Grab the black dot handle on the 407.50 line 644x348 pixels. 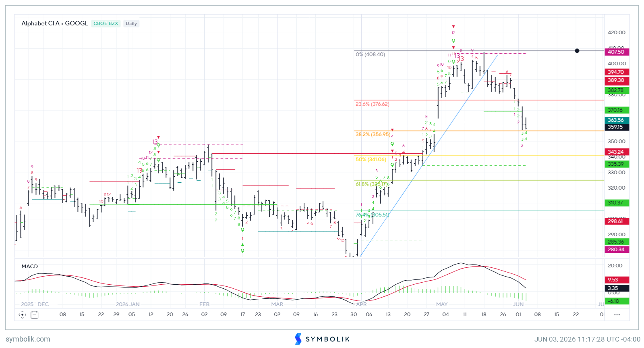coord(577,51)
